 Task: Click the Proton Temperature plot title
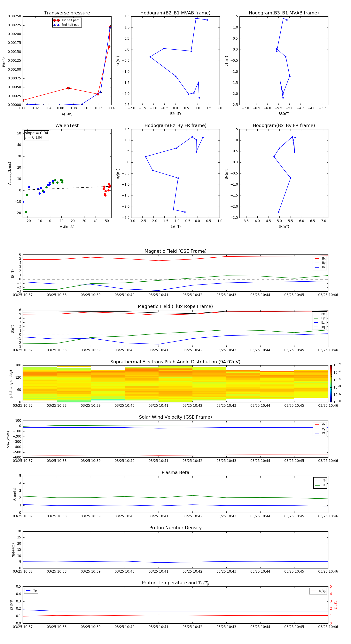[175, 583]
